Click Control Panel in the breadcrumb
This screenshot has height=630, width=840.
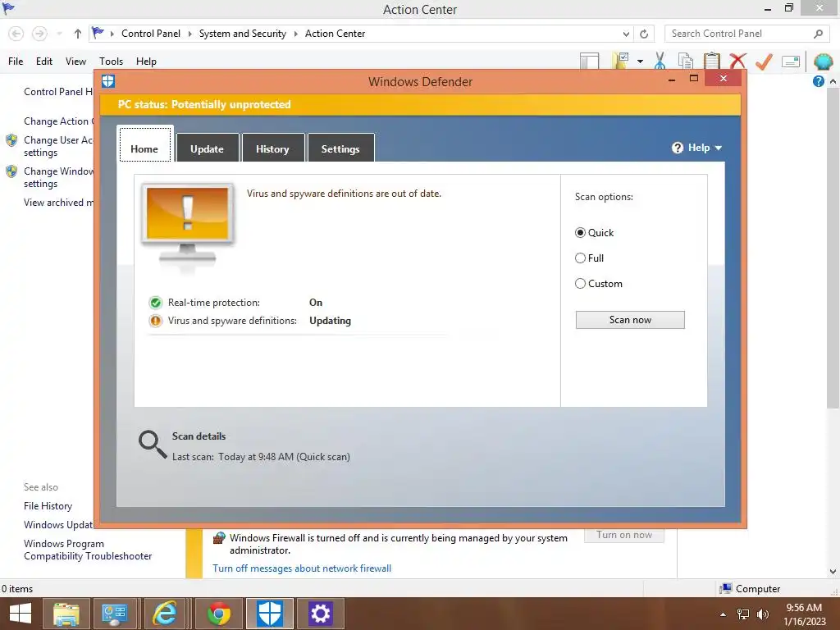point(151,34)
